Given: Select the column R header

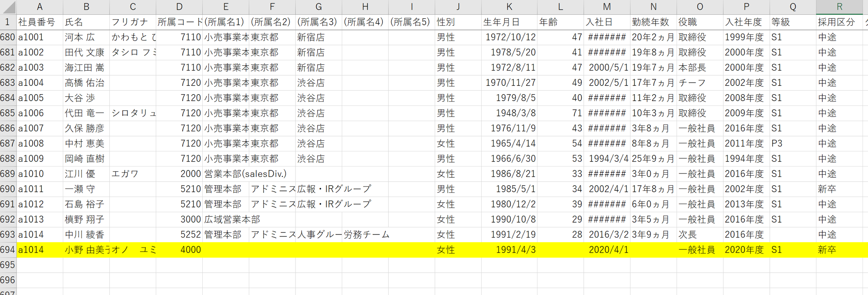Looking at the screenshot, I should tap(839, 7).
